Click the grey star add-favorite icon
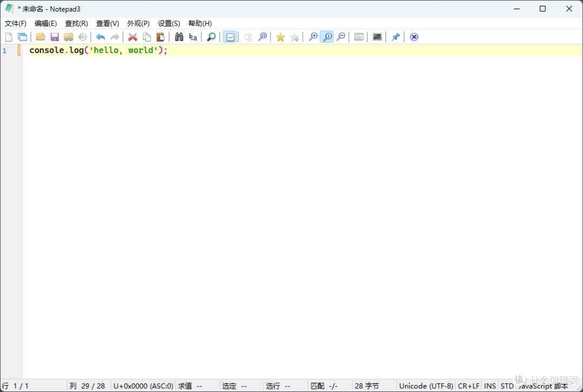This screenshot has height=392, width=583. tap(295, 37)
